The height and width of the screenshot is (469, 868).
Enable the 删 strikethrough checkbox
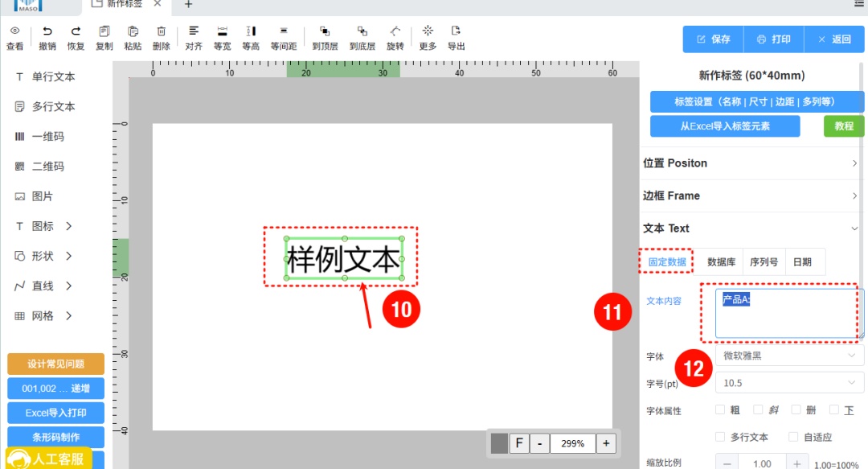click(796, 409)
